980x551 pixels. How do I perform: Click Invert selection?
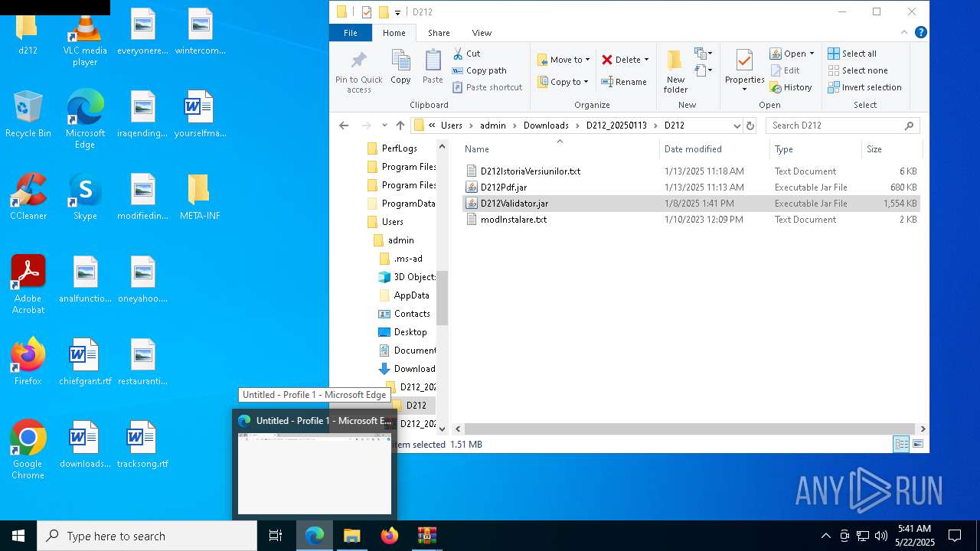point(864,87)
